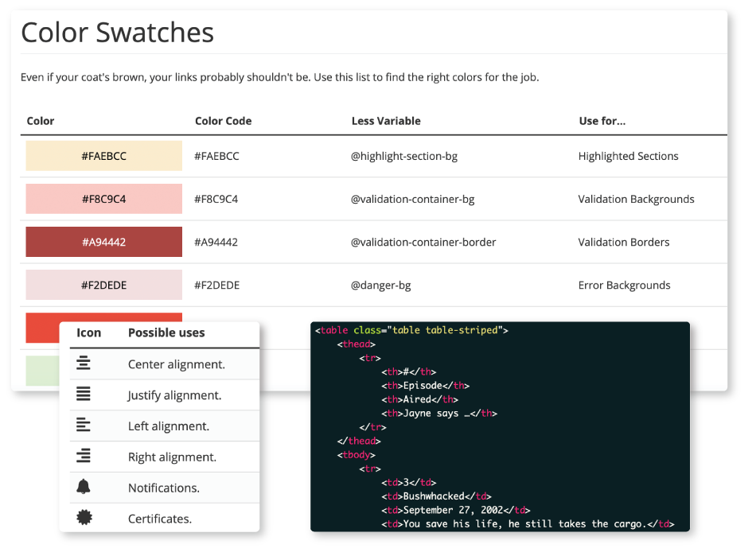The width and height of the screenshot is (756, 556).
Task: Click the Possible uses column header
Action: coord(166,333)
